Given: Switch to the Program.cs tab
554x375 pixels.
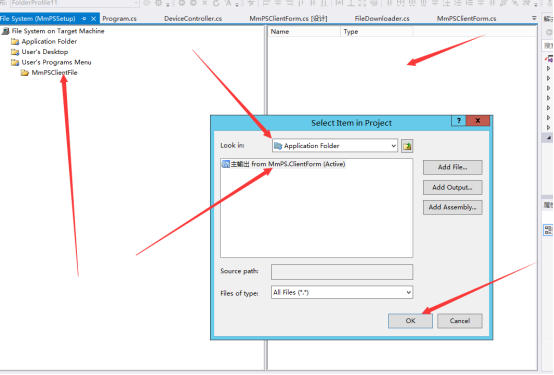Looking at the screenshot, I should pyautogui.click(x=119, y=18).
